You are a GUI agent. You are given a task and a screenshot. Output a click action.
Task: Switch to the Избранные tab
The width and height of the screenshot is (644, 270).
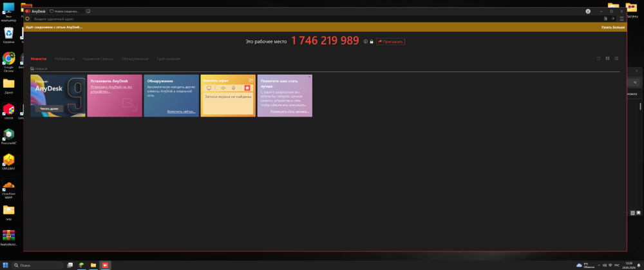[x=64, y=59]
